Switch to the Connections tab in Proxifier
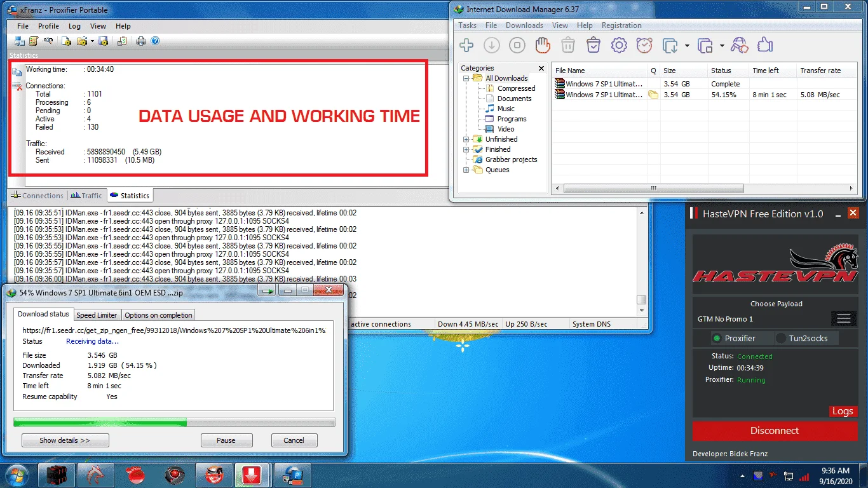The width and height of the screenshot is (868, 488). (37, 196)
